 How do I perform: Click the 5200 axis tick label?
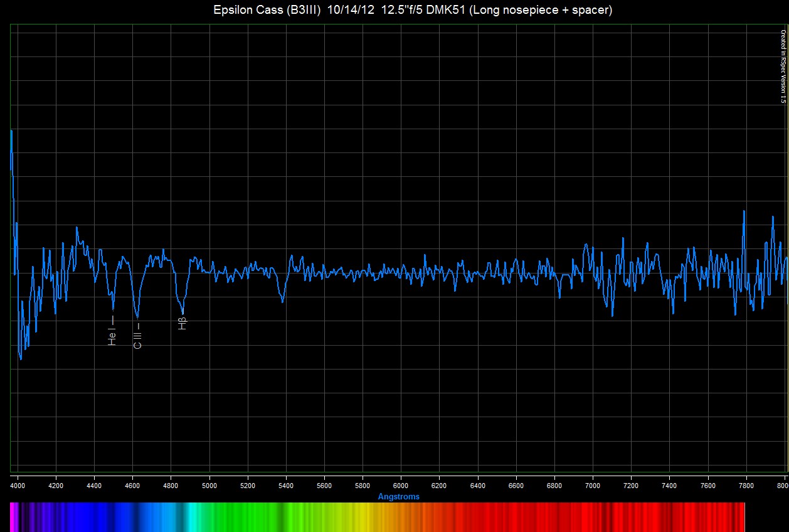[248, 486]
